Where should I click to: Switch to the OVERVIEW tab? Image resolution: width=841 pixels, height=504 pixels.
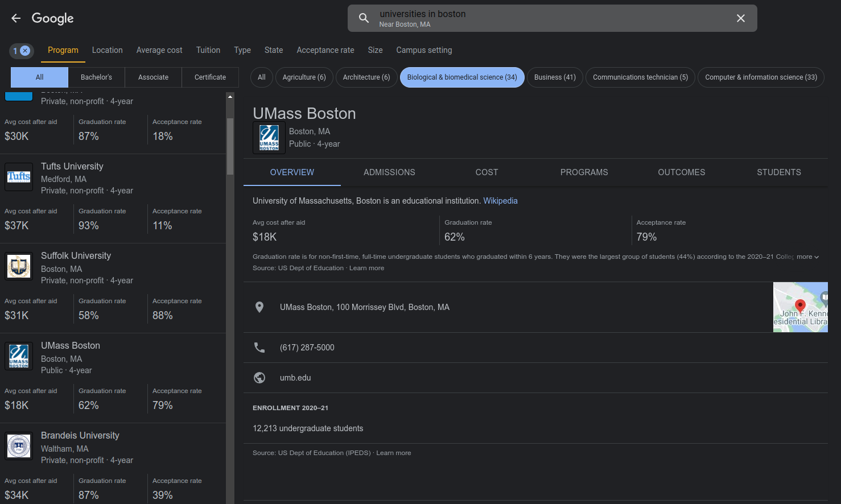[x=292, y=172]
